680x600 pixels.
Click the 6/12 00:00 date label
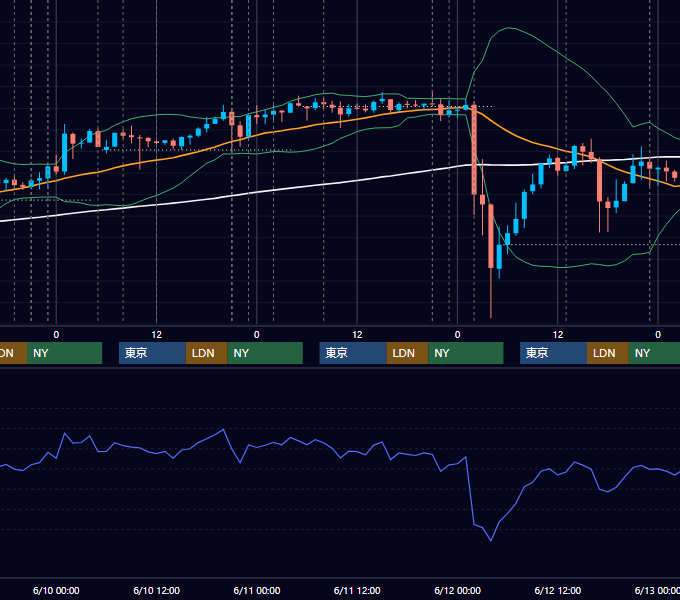pyautogui.click(x=458, y=590)
